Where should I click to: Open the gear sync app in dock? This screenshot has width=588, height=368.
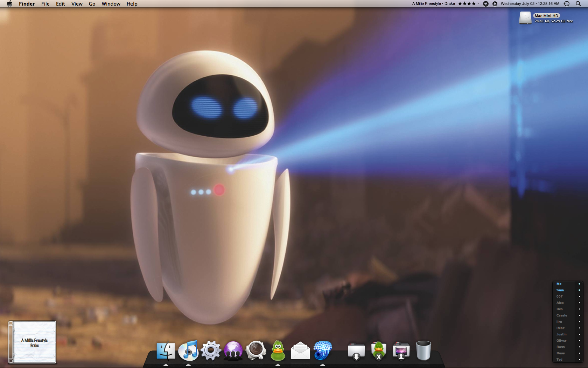(211, 350)
